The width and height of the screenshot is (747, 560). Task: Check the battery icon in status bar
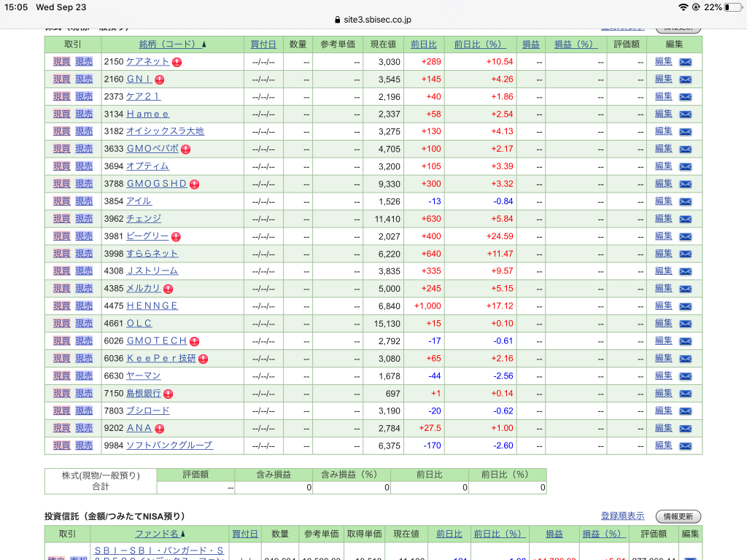pos(733,7)
